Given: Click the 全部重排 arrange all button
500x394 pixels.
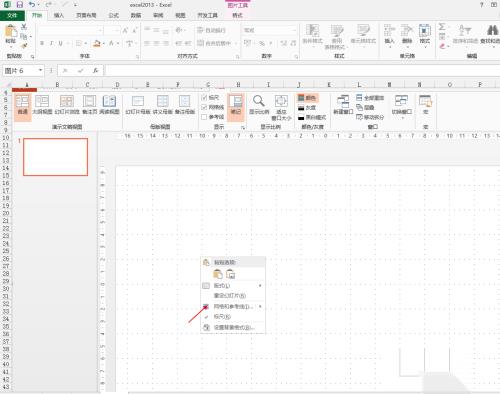Looking at the screenshot, I should (x=370, y=98).
